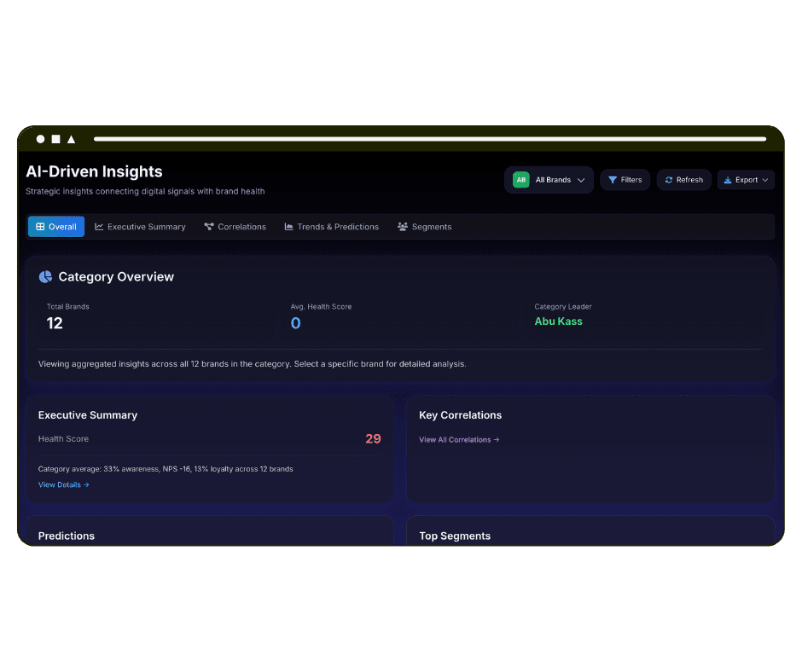The image size is (802, 672).
Task: Expand the Export menu chevron
Action: click(x=765, y=180)
